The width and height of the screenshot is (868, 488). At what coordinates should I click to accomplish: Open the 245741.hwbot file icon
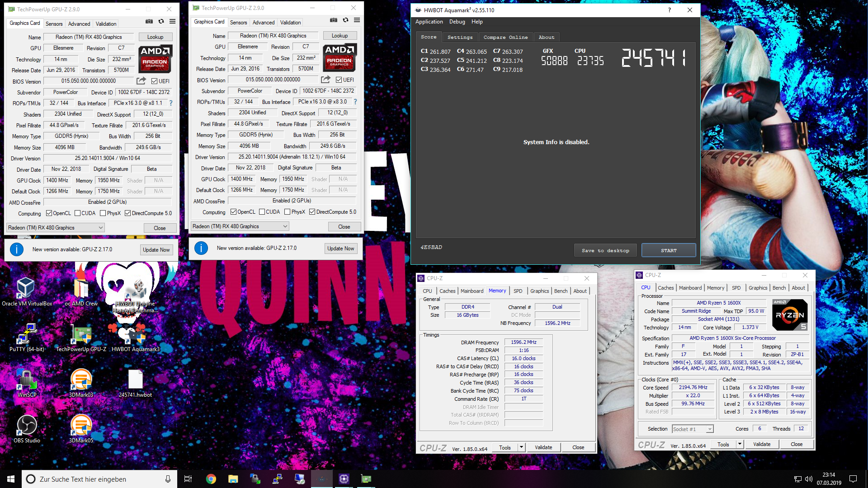click(136, 383)
